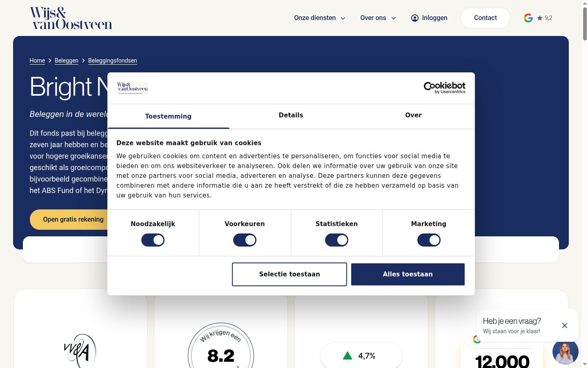Viewport: 588px width, 368px height.
Task: Click 'Deze website maakt gebruik van cookies' heading
Action: pos(189,143)
